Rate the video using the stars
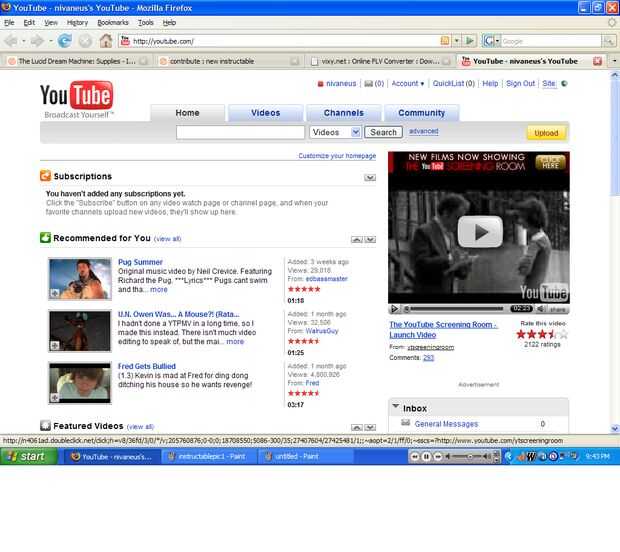 [x=542, y=335]
